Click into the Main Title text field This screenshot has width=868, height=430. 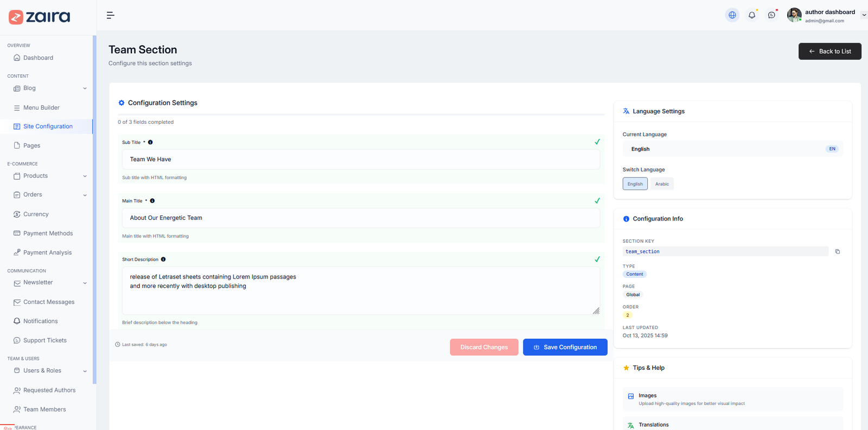coord(361,218)
